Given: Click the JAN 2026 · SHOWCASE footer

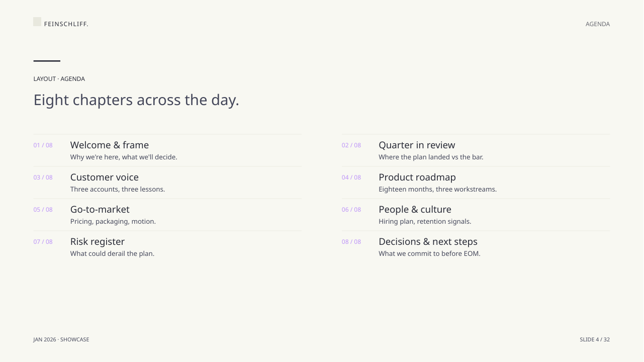Looking at the screenshot, I should point(61,339).
